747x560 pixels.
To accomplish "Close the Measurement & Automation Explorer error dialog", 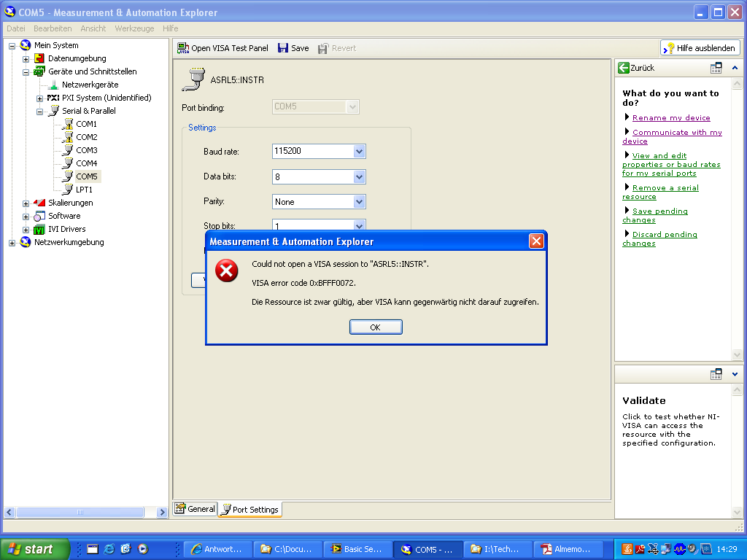I will tap(536, 241).
